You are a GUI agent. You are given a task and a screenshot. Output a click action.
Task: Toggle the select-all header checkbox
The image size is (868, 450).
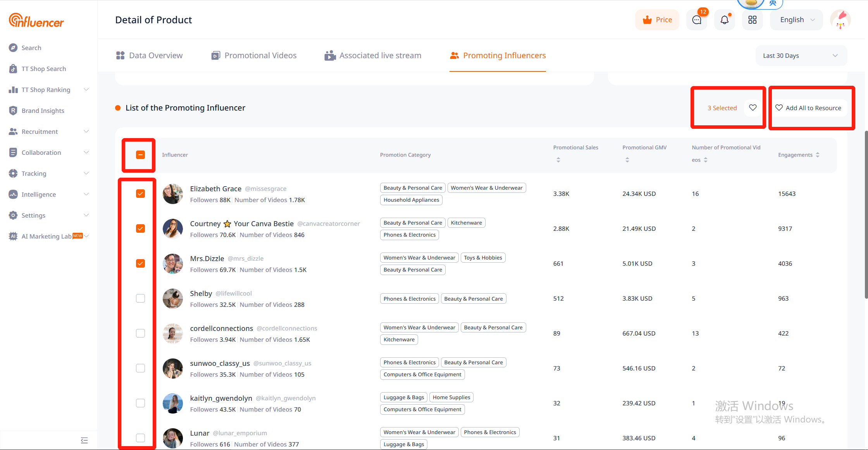[140, 155]
